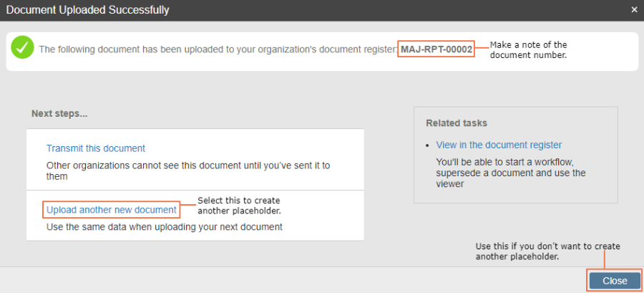This screenshot has width=644, height=293.
Task: Click the don't want another placeholder annotation
Action: click(x=548, y=251)
